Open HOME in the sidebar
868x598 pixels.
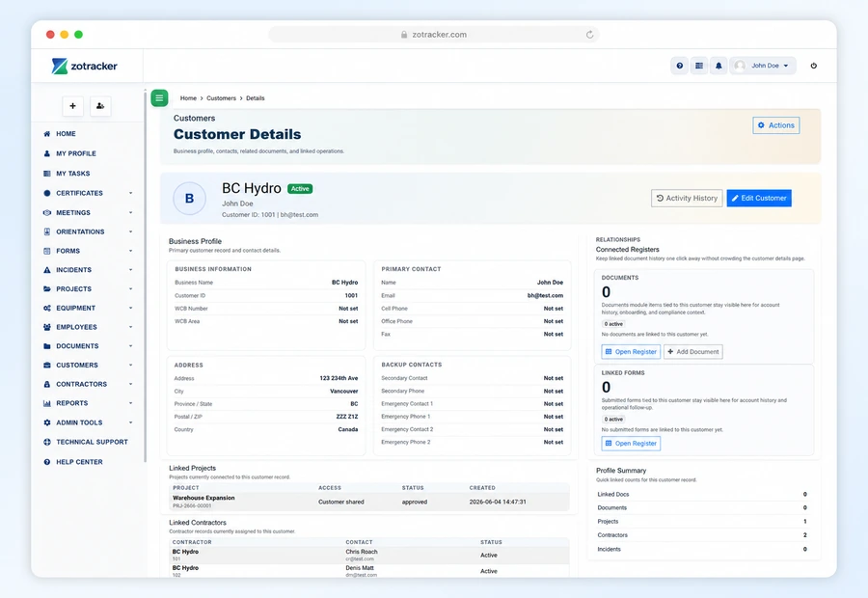(66, 133)
